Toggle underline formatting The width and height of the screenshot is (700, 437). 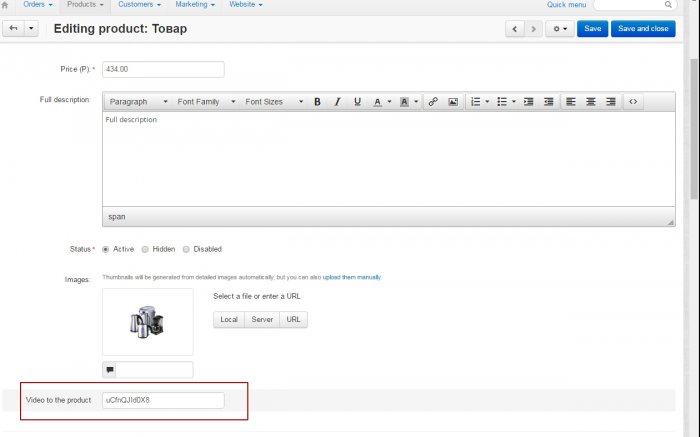click(x=357, y=102)
